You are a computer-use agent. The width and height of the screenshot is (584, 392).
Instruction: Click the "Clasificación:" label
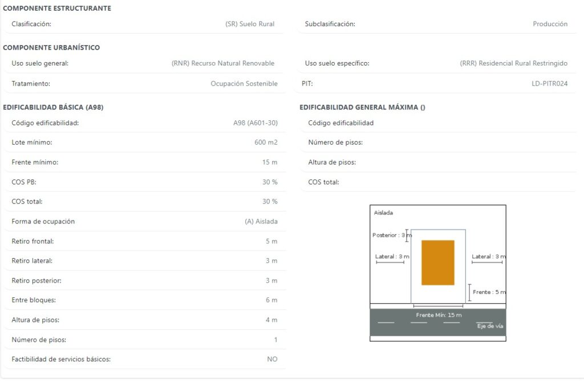[31, 24]
